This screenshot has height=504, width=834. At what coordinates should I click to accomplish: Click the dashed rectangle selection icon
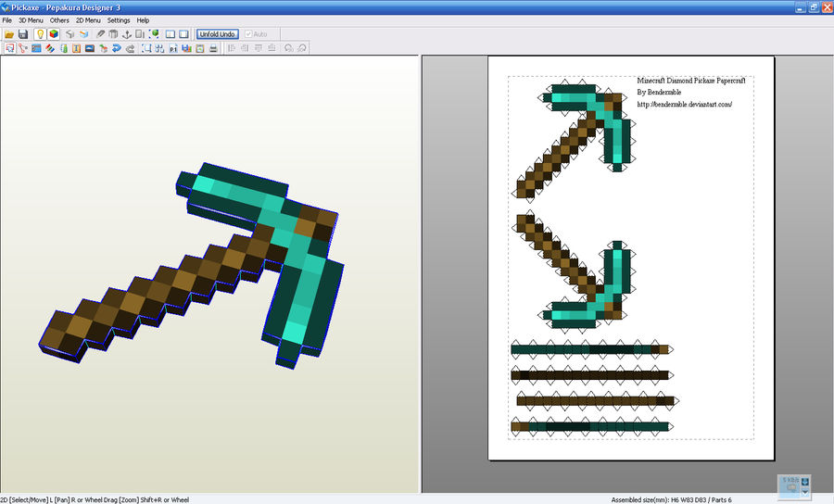[146, 48]
